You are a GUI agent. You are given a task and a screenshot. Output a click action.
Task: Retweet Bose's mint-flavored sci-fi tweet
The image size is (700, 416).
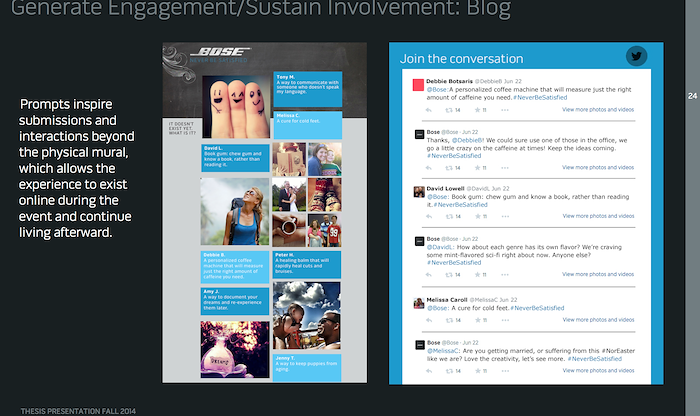[x=449, y=275]
